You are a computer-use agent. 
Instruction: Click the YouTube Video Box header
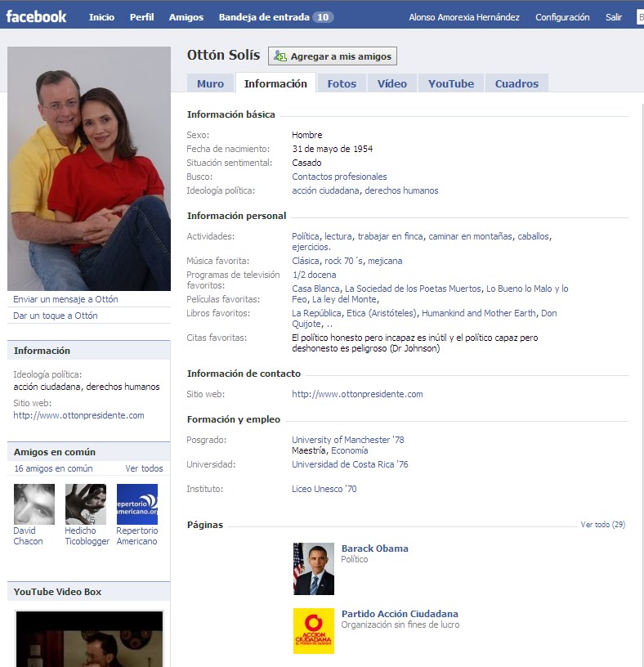[x=89, y=592]
